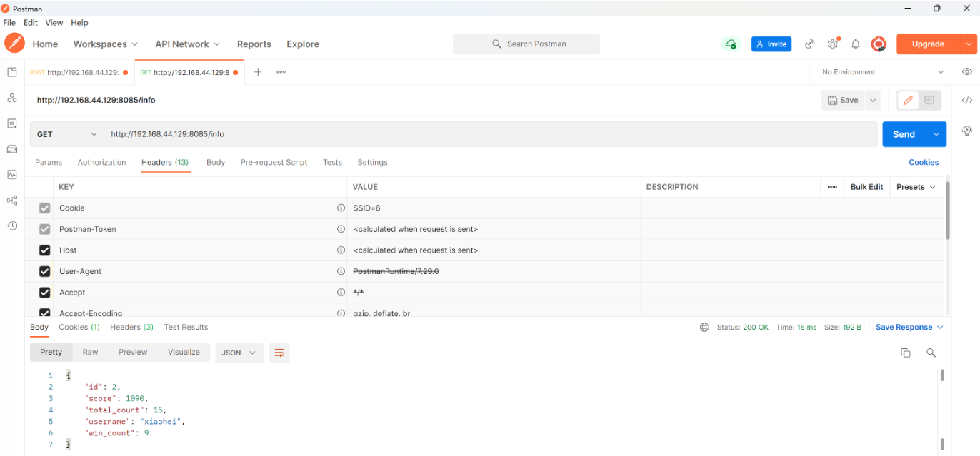
Task: Toggle the Cookie header checkbox
Action: [45, 208]
